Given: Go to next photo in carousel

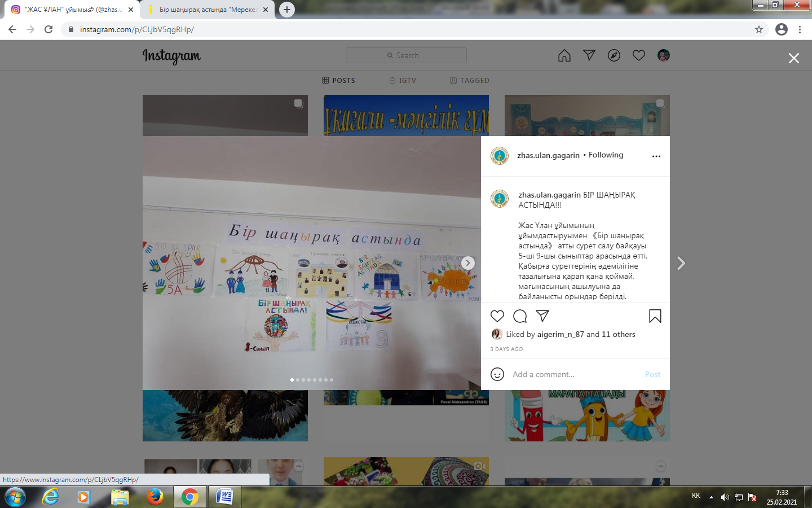Looking at the screenshot, I should [x=467, y=263].
